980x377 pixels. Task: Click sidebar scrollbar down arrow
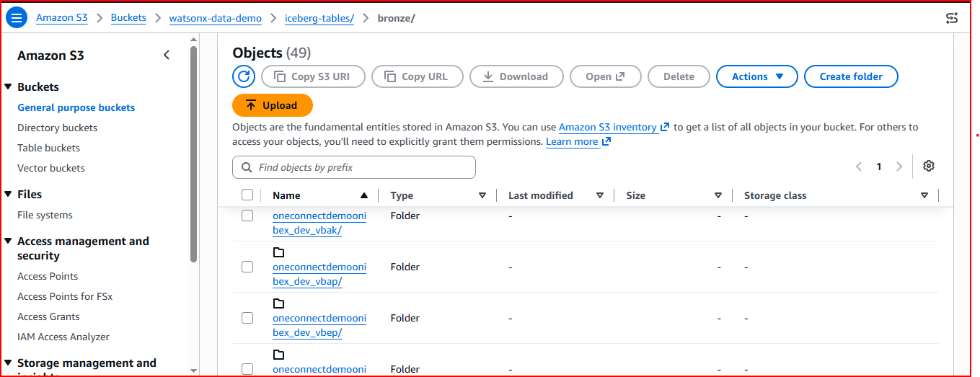pyautogui.click(x=193, y=371)
